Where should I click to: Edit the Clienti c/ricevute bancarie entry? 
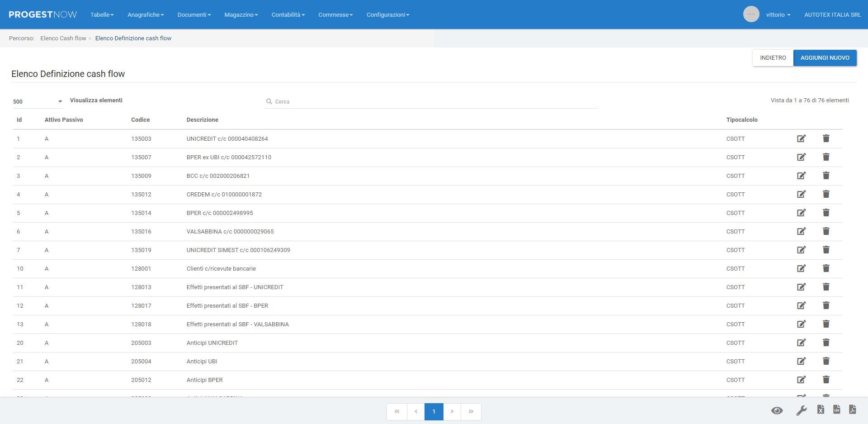801,268
